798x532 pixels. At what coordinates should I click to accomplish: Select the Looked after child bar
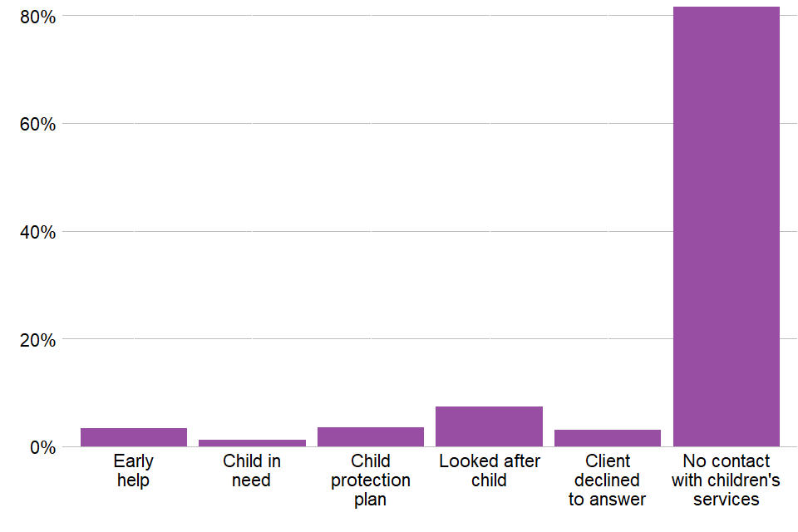(489, 426)
